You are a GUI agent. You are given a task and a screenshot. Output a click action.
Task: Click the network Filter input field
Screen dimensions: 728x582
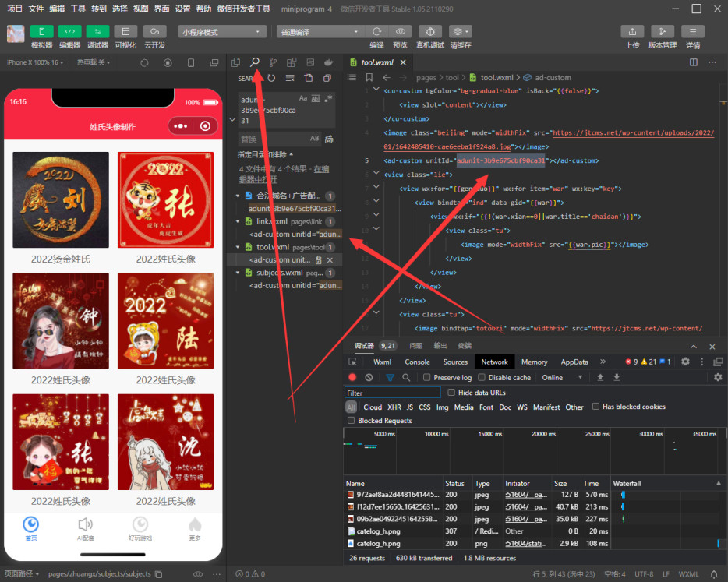pyautogui.click(x=392, y=393)
